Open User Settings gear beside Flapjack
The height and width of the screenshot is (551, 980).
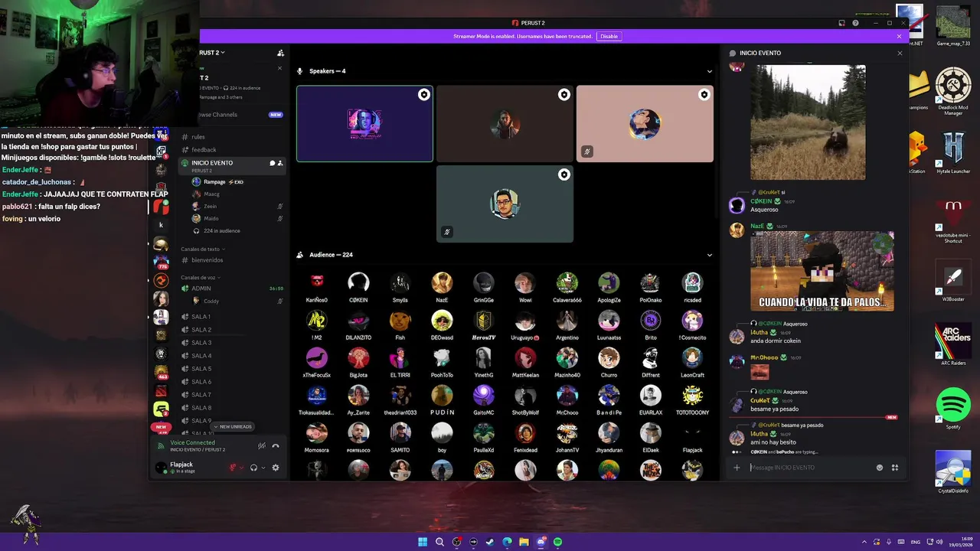(x=276, y=468)
